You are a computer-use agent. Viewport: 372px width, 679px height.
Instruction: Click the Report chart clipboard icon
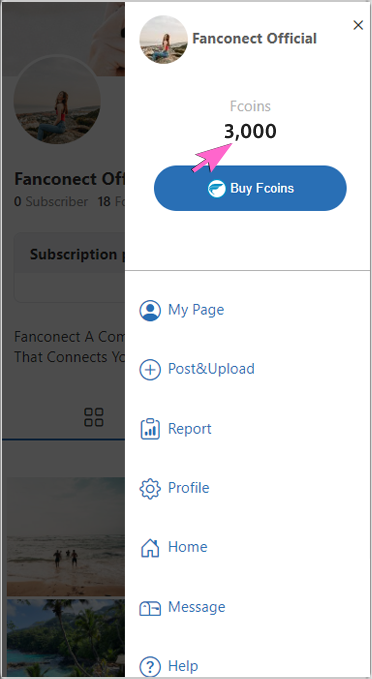[x=150, y=429]
